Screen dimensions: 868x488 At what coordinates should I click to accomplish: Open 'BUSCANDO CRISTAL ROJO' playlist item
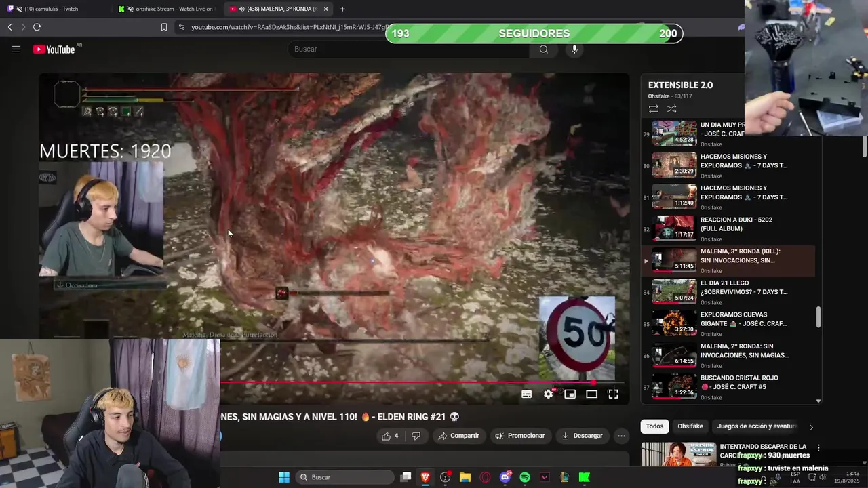point(729,387)
